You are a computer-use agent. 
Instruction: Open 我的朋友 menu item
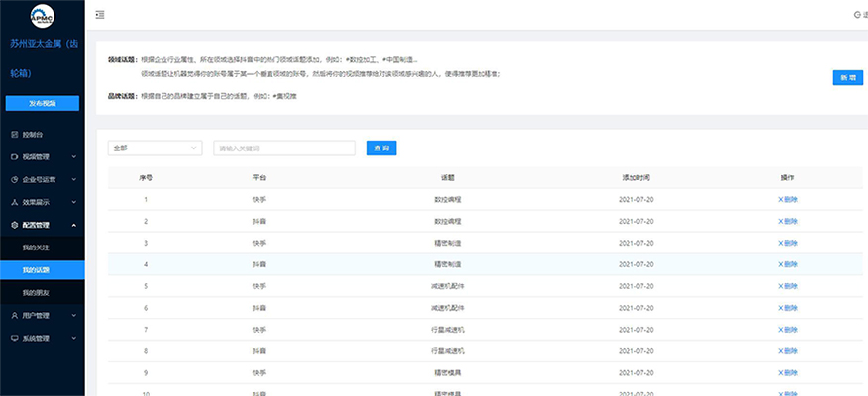click(x=36, y=293)
